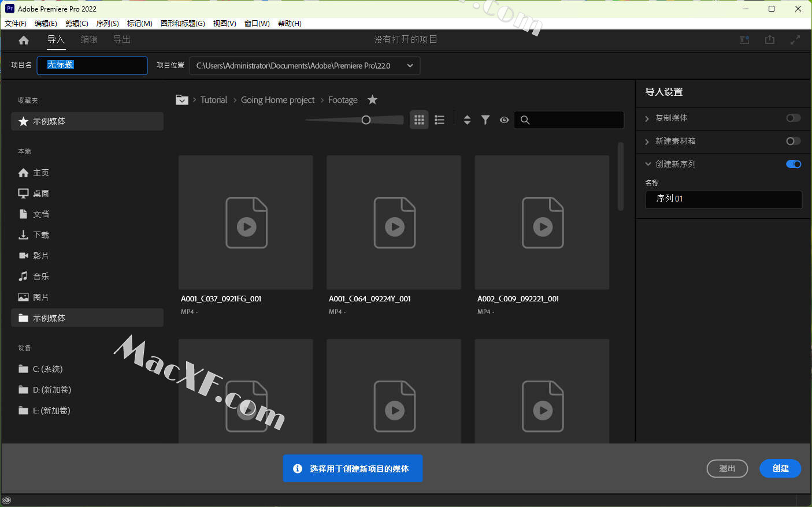
Task: Toggle full screen video icon in header
Action: click(x=795, y=40)
